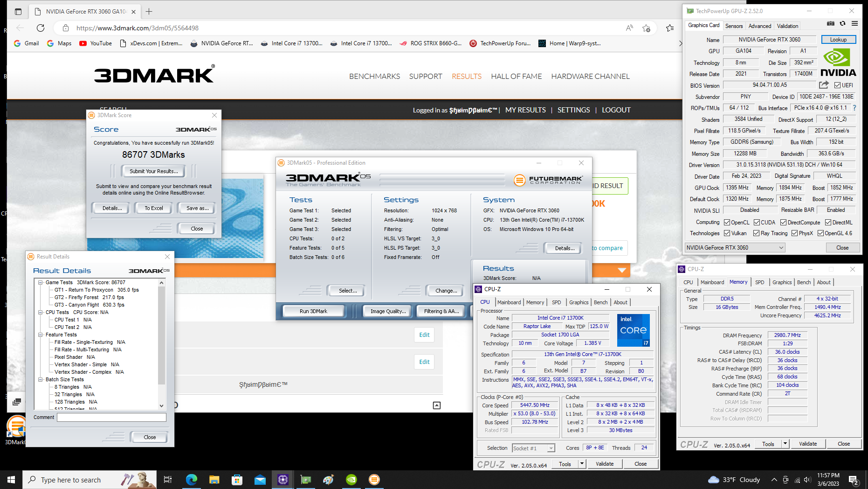Screen dimensions: 868x489
Task: Toggle the CUDA checkbox
Action: [757, 223]
